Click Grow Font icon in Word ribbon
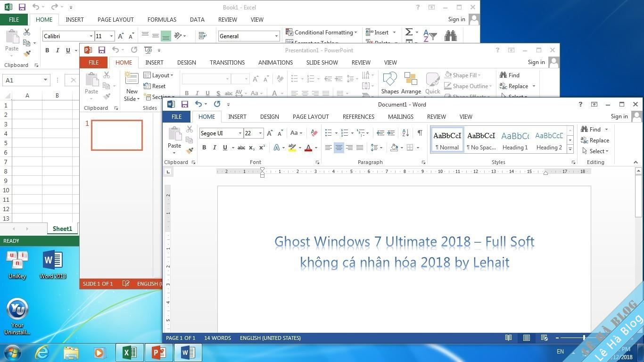This screenshot has width=644, height=362. tap(270, 133)
